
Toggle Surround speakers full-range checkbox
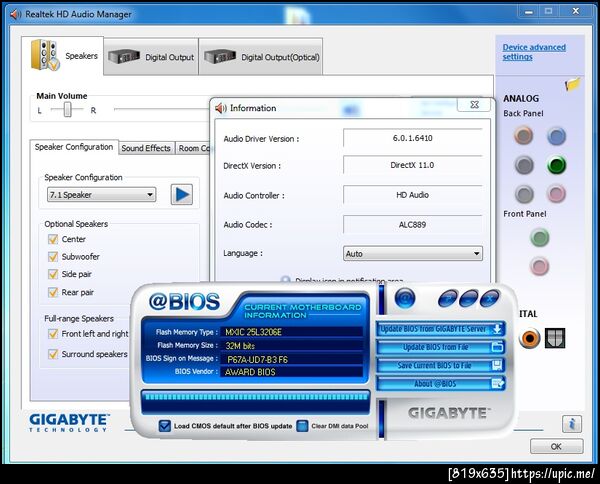(x=53, y=354)
